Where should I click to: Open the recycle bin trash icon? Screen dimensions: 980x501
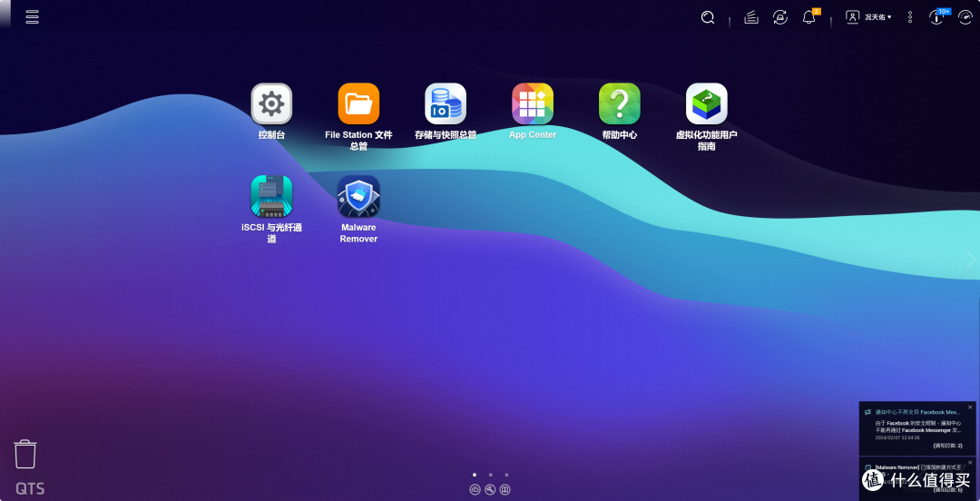pyautogui.click(x=25, y=454)
